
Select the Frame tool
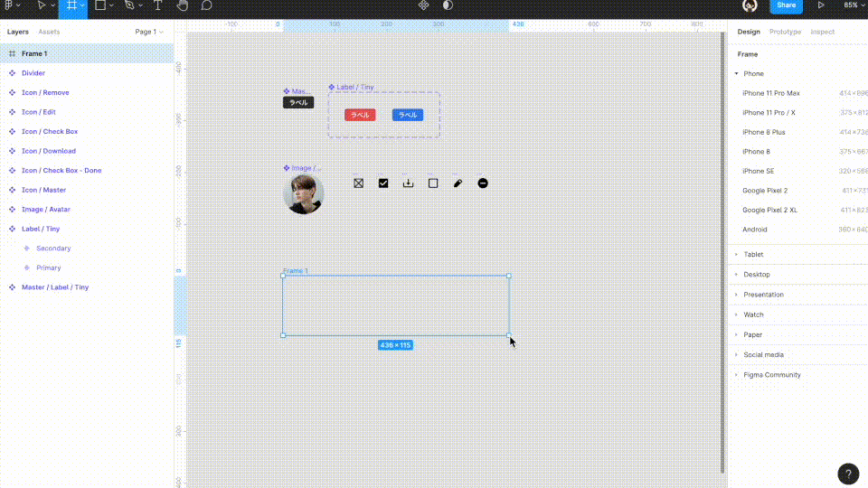pyautogui.click(x=69, y=5)
